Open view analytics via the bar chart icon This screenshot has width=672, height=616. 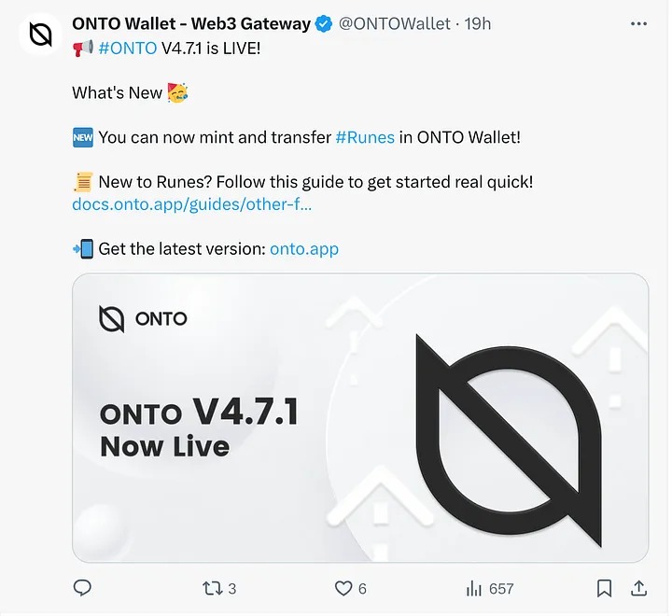pos(474,588)
